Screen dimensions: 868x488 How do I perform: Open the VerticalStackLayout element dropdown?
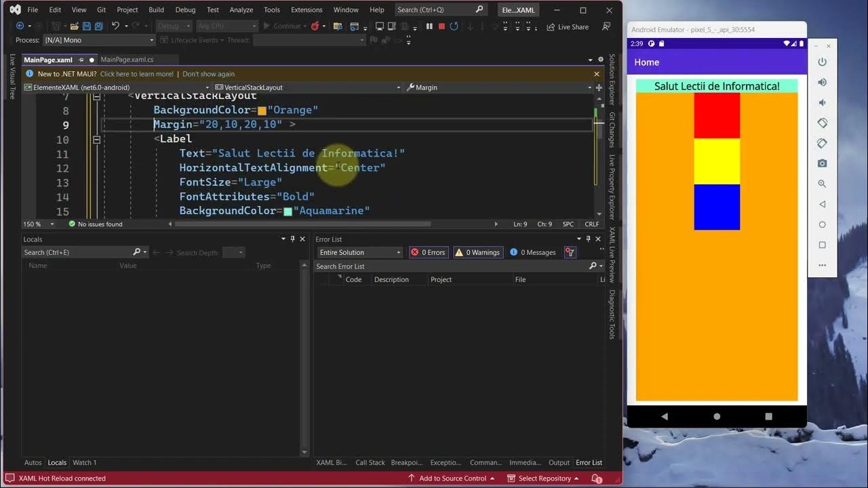click(309, 87)
